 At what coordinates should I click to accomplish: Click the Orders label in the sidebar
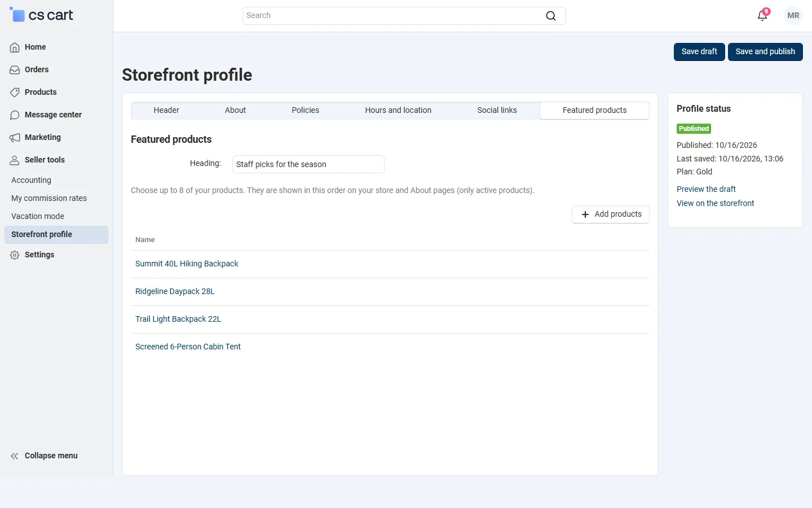(37, 69)
